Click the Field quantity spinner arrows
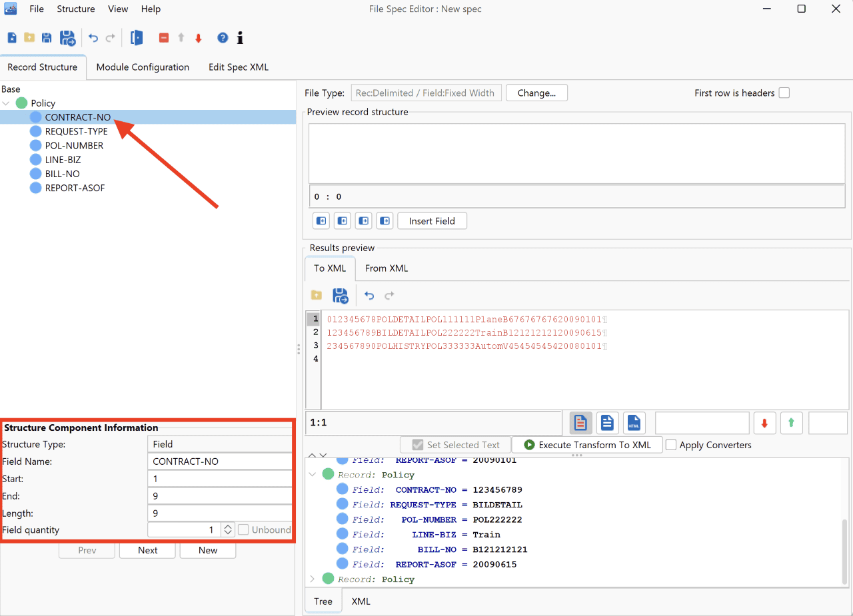Viewport: 853px width, 616px height. coord(228,529)
